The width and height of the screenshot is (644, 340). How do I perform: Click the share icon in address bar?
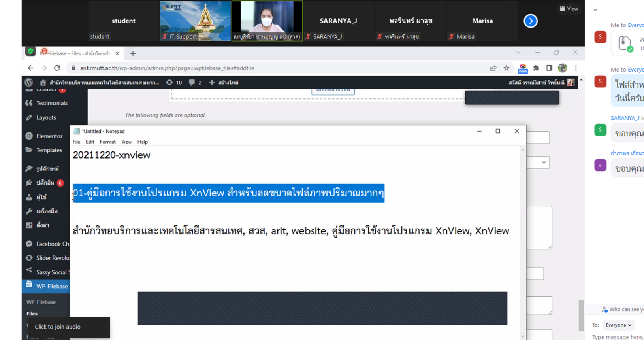[x=493, y=68]
